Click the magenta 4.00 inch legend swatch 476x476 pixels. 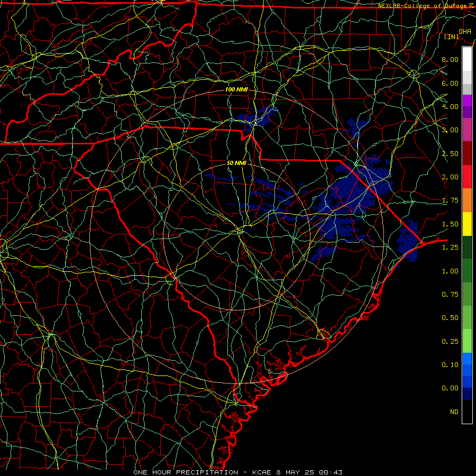coord(467,100)
